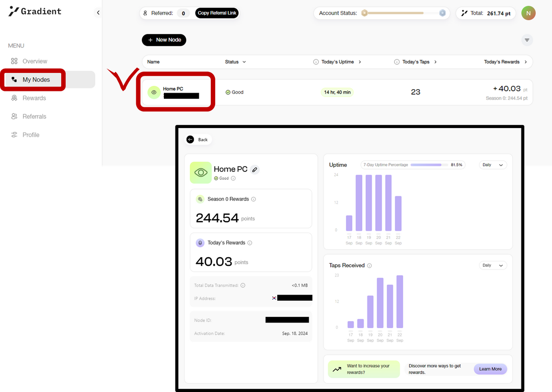Click the Sep. 18, 2024 activation date
552x392 pixels.
295,334
